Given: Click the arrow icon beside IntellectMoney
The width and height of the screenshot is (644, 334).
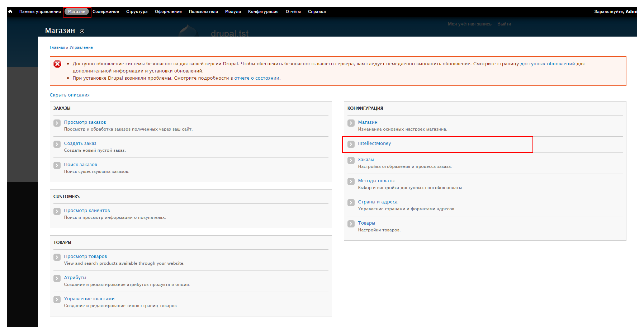Looking at the screenshot, I should [x=351, y=144].
